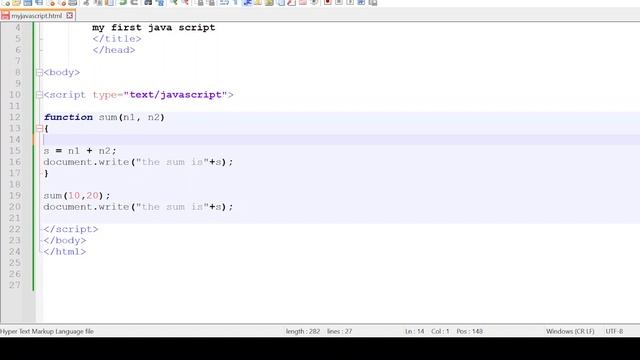640x360 pixels.
Task: Click the 'Pos : 148' status entry
Action: (x=469, y=331)
